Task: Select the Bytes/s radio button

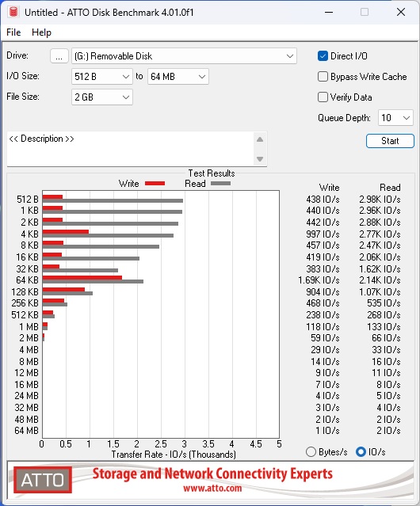Action: pyautogui.click(x=311, y=452)
